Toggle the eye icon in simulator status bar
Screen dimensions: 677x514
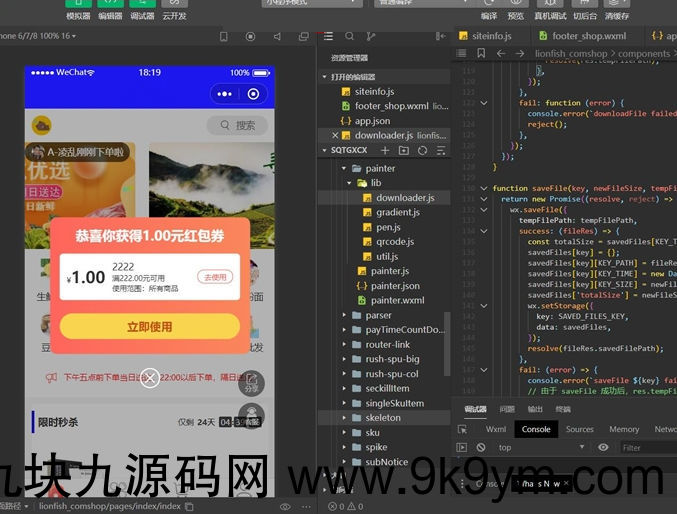pos(285,507)
